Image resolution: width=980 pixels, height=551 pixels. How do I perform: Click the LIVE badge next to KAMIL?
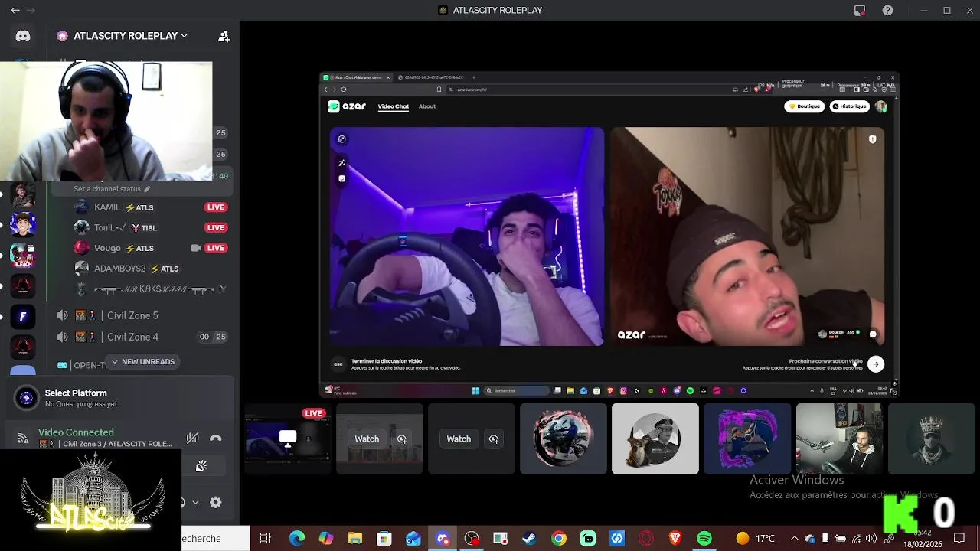[x=216, y=207]
